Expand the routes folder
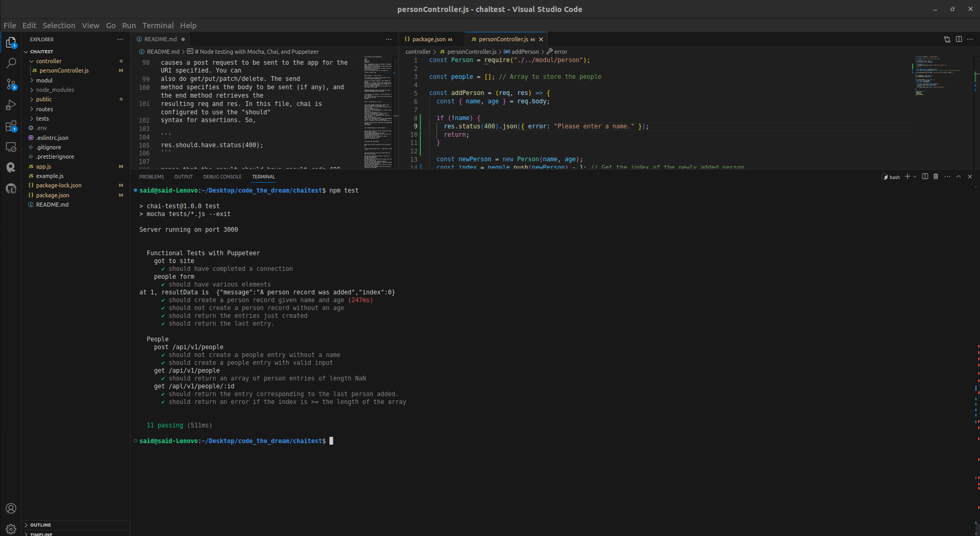Image resolution: width=980 pixels, height=536 pixels. click(x=75, y=109)
